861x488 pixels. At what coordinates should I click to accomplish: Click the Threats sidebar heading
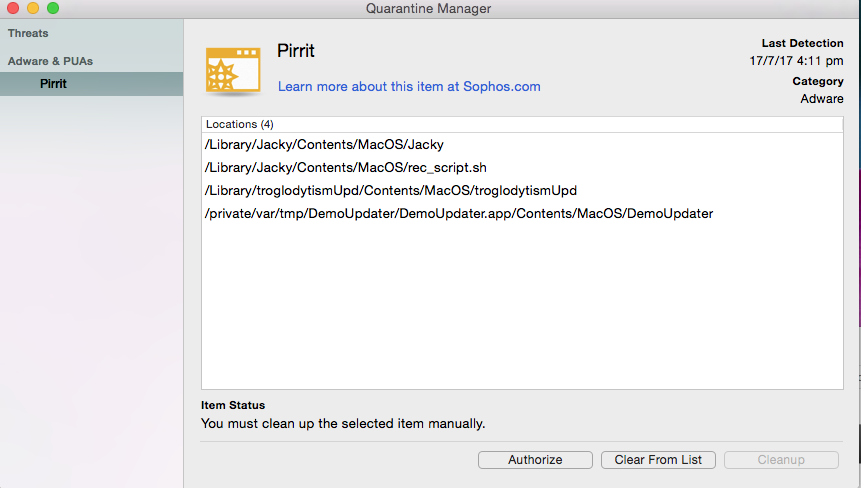(28, 33)
